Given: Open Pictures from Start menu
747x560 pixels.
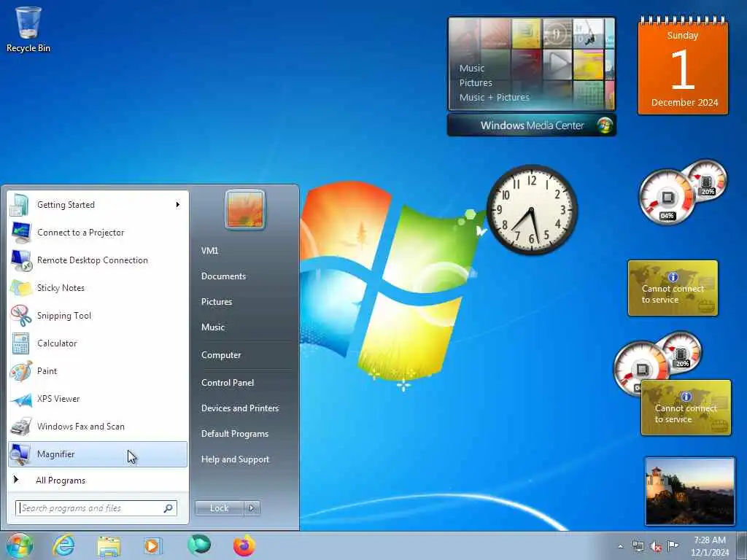Looking at the screenshot, I should [217, 302].
